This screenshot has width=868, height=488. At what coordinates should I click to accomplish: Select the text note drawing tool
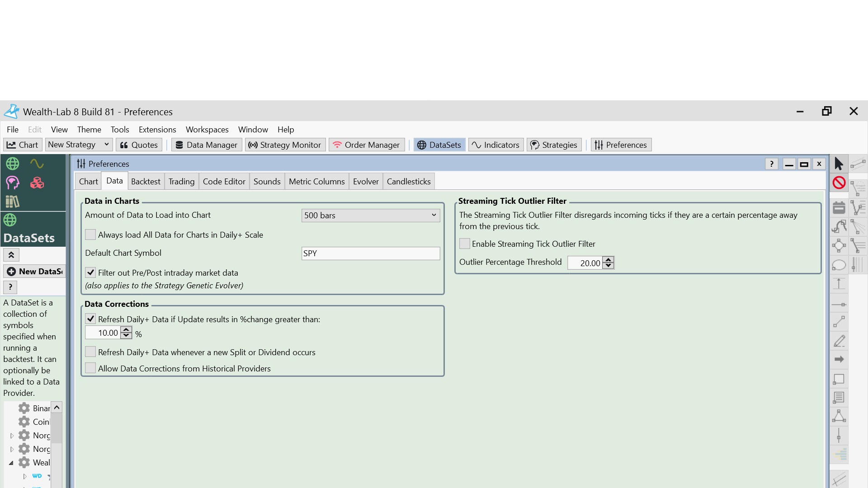839,398
